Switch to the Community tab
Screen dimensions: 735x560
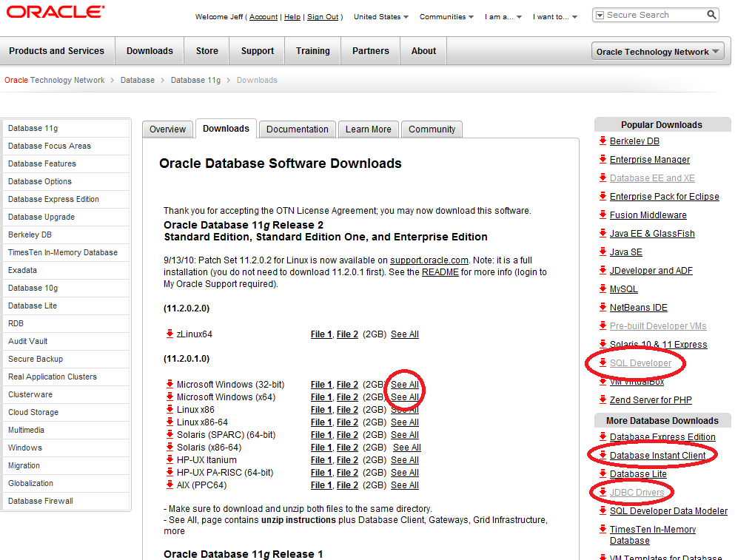[432, 129]
